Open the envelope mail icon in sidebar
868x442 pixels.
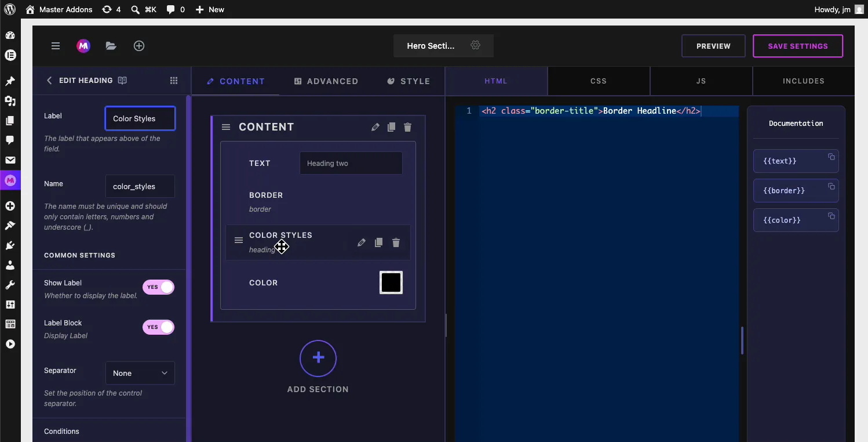(10, 160)
